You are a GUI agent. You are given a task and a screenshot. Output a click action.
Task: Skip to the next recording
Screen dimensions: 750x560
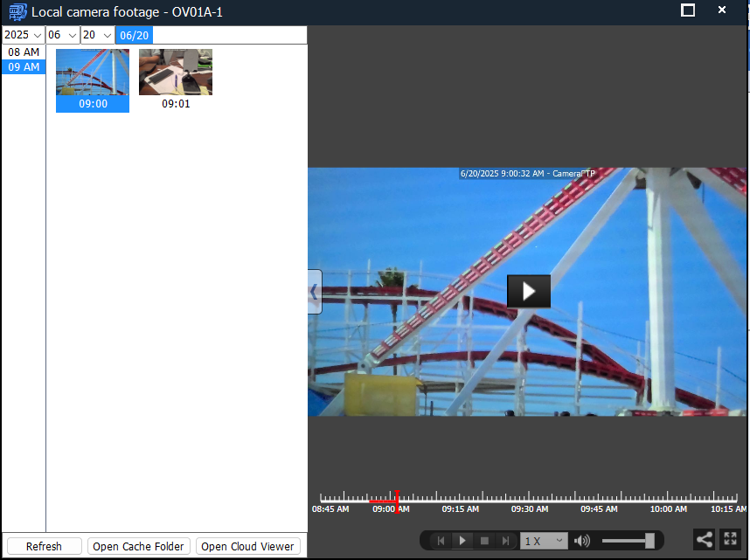pos(505,541)
